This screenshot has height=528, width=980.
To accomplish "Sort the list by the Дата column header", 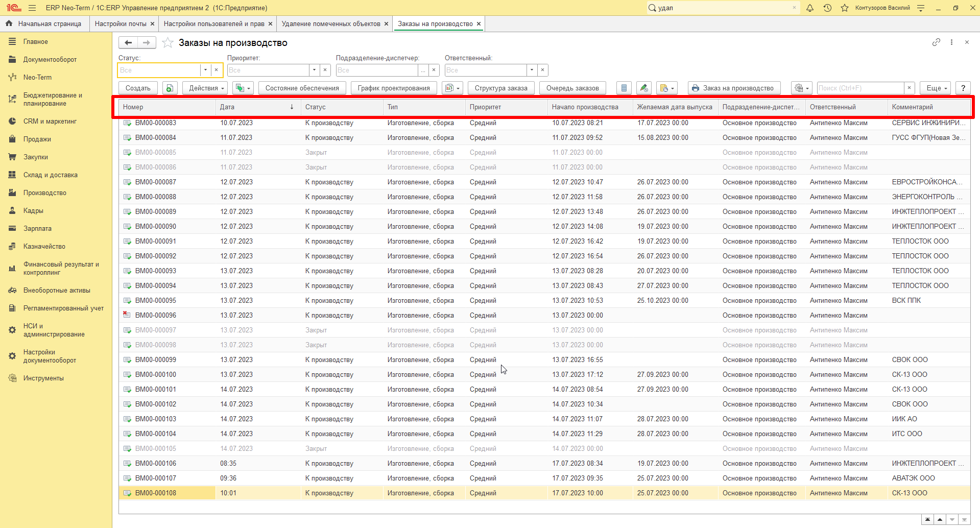I will coord(258,107).
